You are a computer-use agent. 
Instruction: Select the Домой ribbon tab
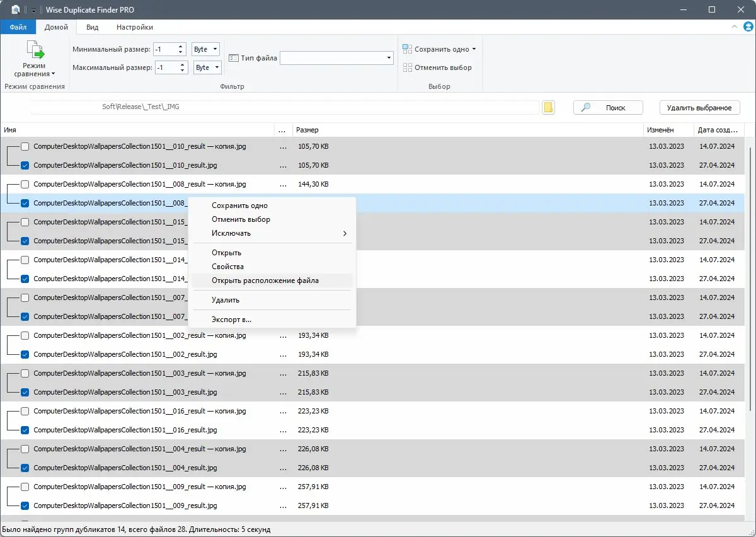point(57,27)
